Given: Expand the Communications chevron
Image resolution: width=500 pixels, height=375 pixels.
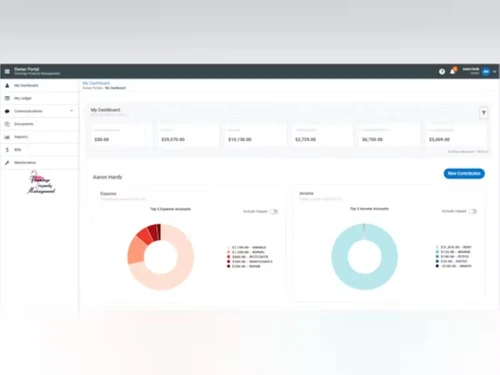Looking at the screenshot, I should (x=71, y=111).
